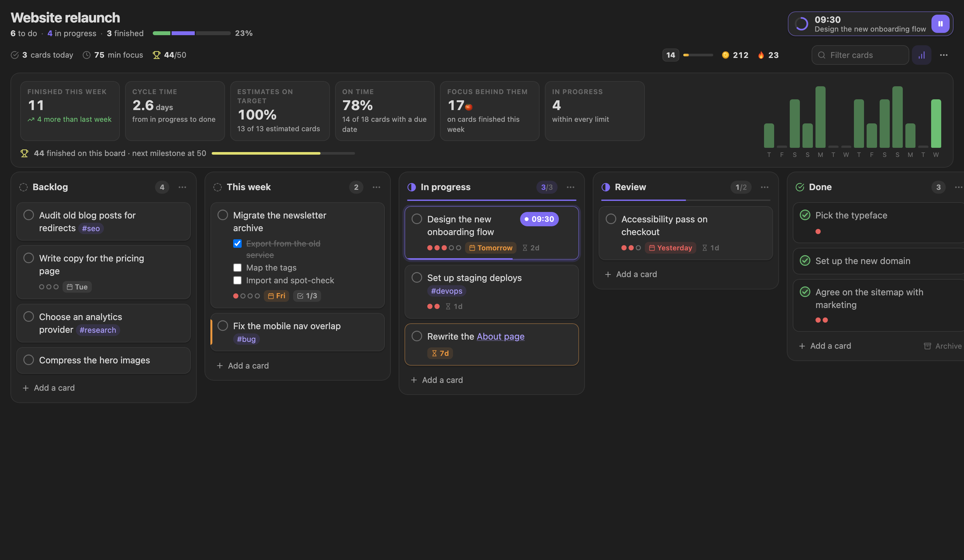
Task: Pause the running focus timer
Action: click(940, 24)
